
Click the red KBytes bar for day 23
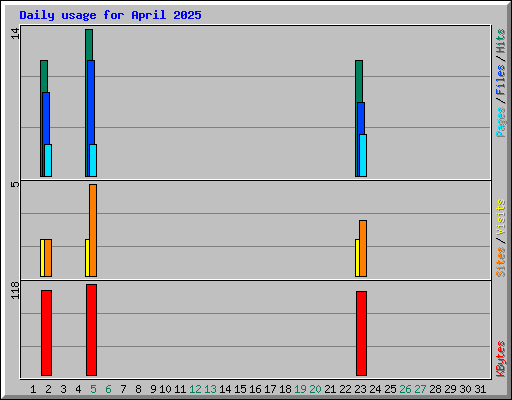coord(361,333)
